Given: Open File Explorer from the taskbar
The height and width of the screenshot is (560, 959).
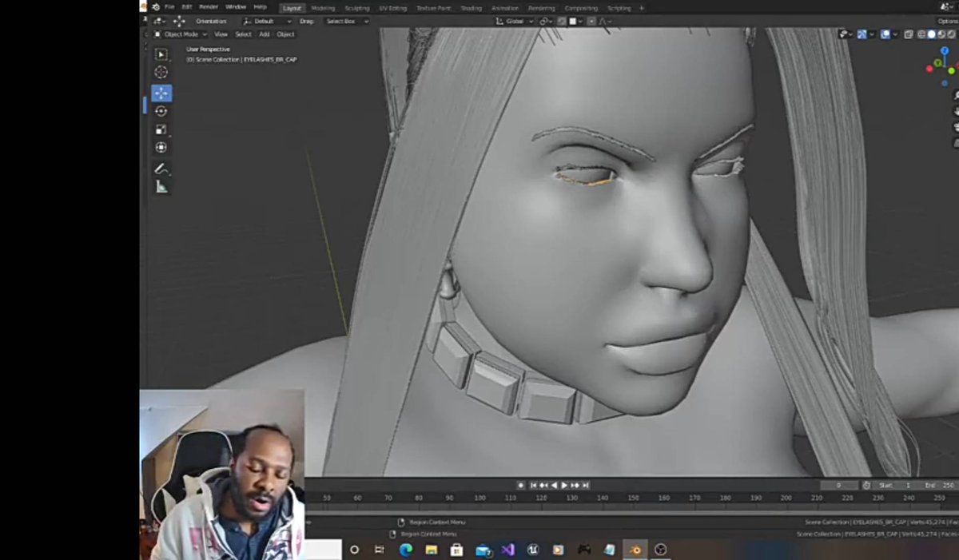Looking at the screenshot, I should coord(431,550).
